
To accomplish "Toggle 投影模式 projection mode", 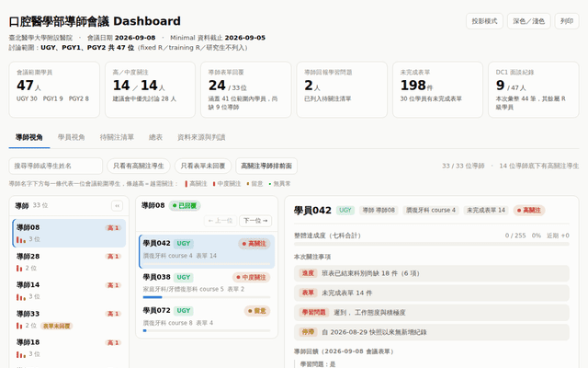I will point(484,21).
